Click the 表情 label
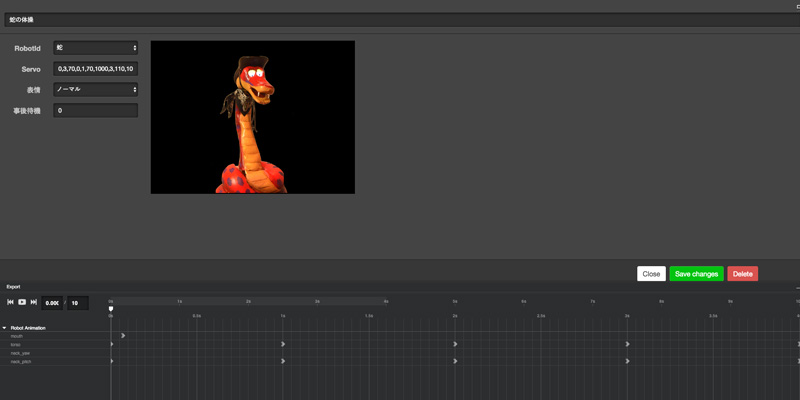 [x=33, y=90]
